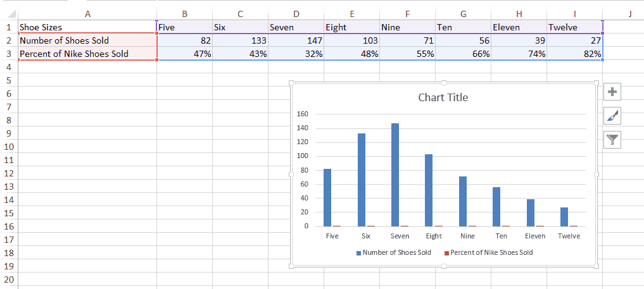
Task: Click the blue Number of Shoes Sold legend entry
Action: pos(393,252)
